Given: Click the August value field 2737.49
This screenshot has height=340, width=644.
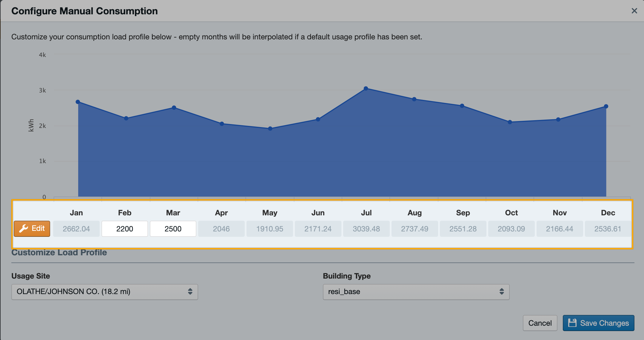Looking at the screenshot, I should coord(415,229).
